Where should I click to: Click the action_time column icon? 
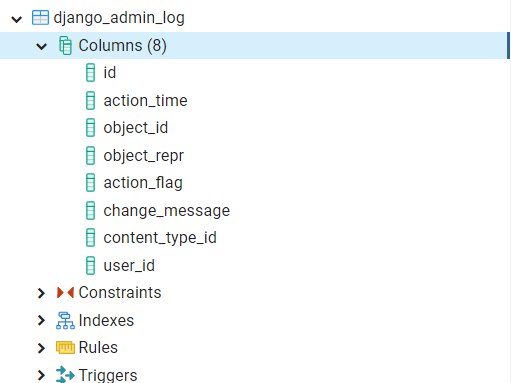pyautogui.click(x=90, y=100)
